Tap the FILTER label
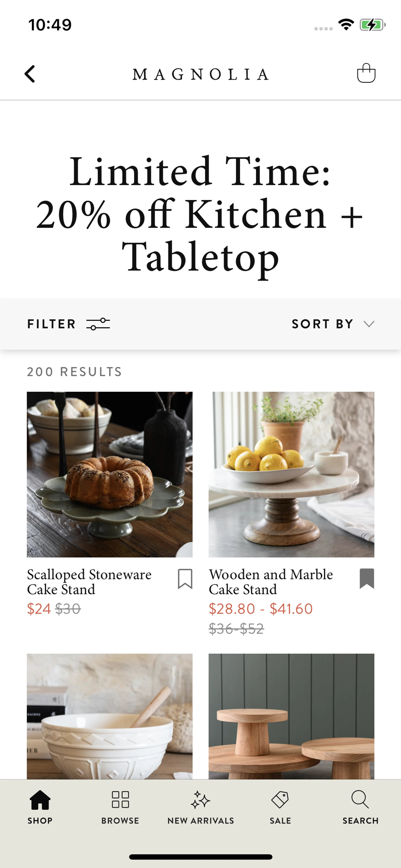 [51, 324]
